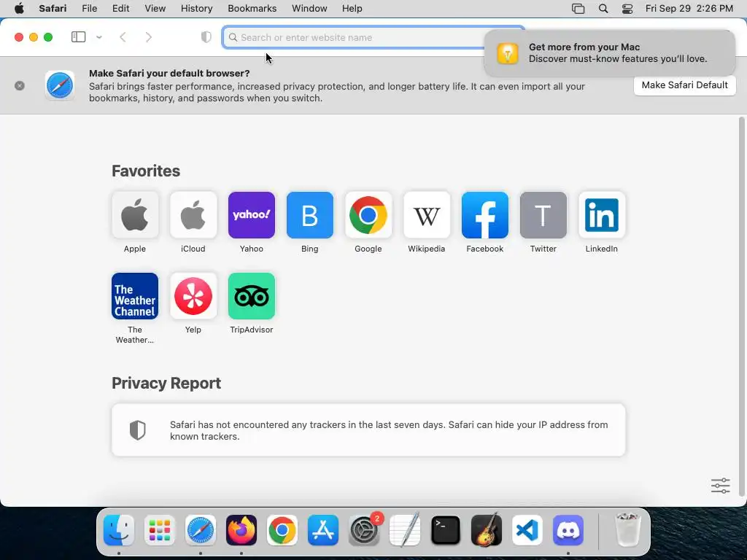747x560 pixels.
Task: Click the Favorites heading
Action: pyautogui.click(x=146, y=171)
